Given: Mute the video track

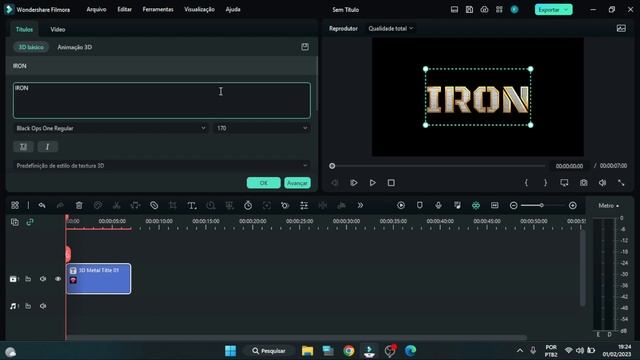Looking at the screenshot, I should (43, 279).
